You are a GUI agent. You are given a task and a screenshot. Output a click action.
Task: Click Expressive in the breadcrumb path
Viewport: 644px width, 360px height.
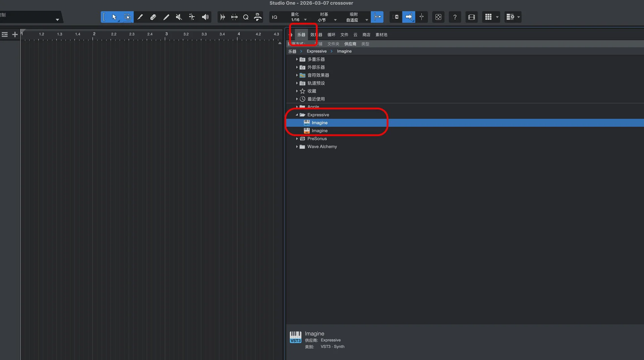(316, 51)
